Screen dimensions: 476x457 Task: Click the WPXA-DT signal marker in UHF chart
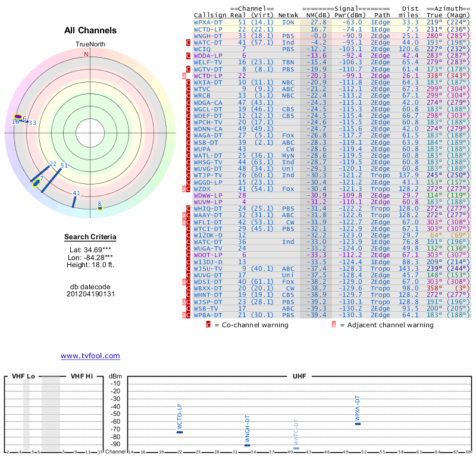click(x=358, y=423)
